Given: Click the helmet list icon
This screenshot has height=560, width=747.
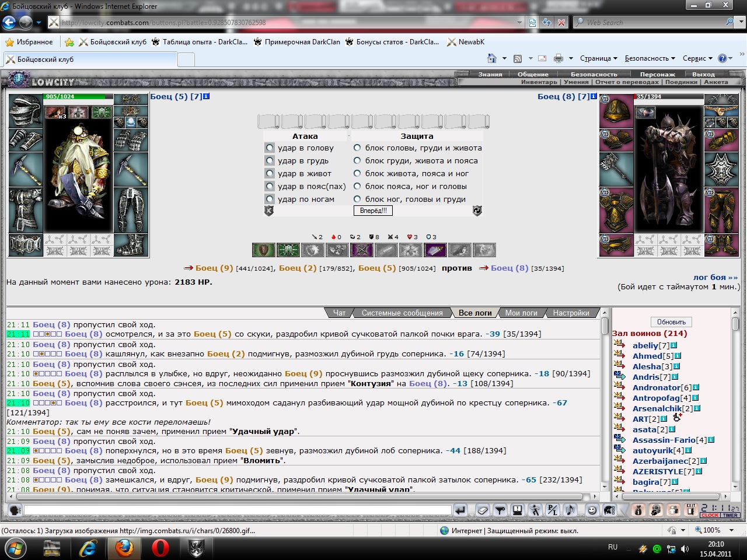Looking at the screenshot, I should (x=610, y=510).
